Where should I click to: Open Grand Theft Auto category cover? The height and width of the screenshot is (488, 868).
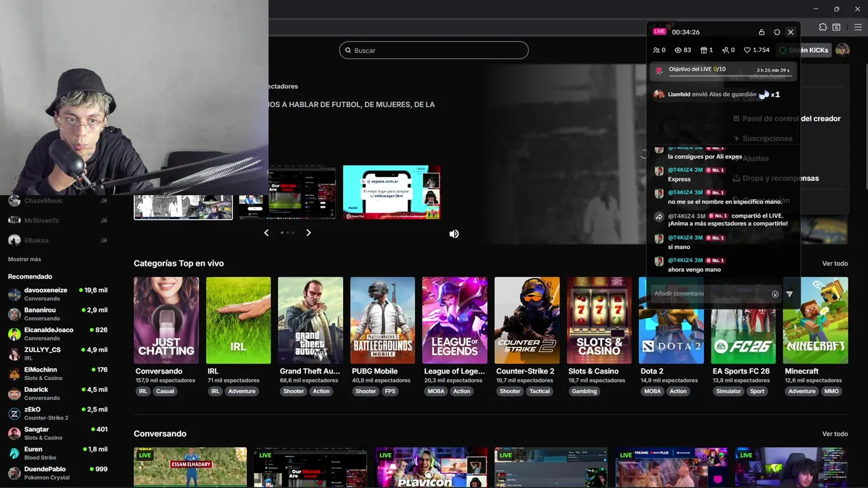coord(310,320)
